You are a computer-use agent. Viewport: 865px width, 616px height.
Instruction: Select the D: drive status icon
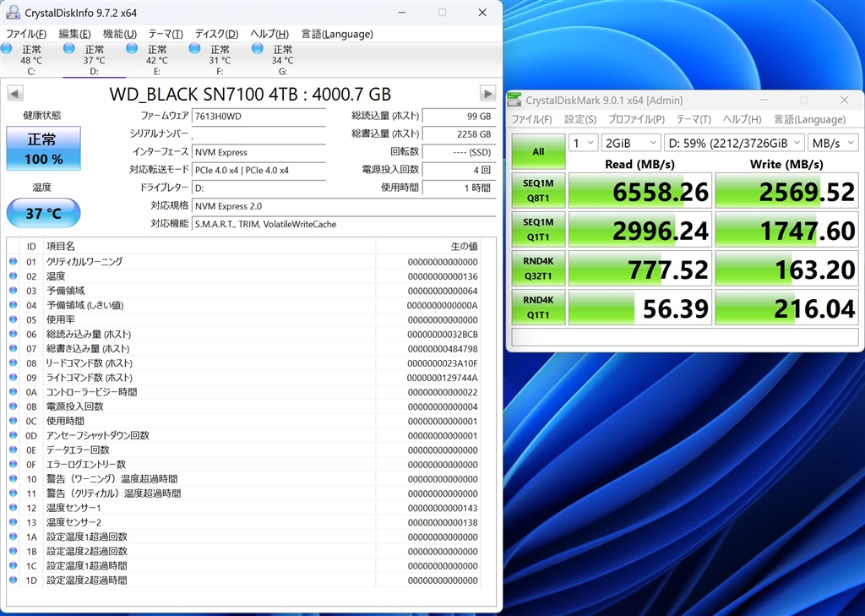point(69,48)
